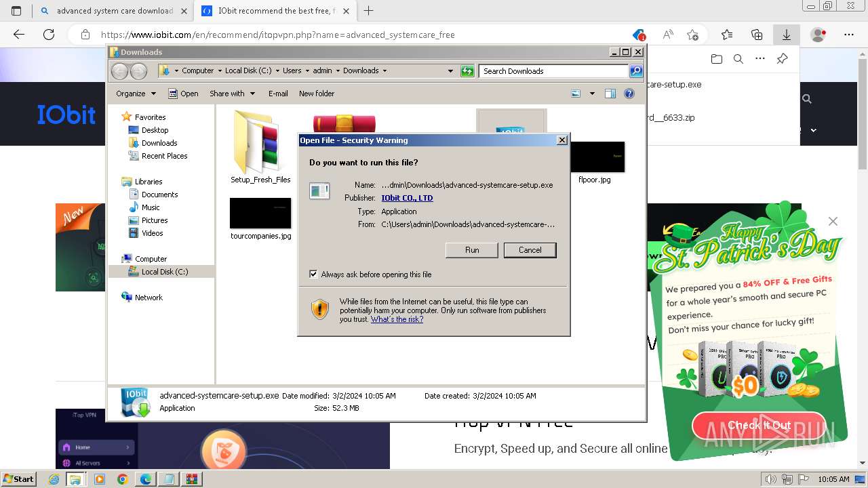Open Google Chrome from the taskbar

click(x=122, y=479)
